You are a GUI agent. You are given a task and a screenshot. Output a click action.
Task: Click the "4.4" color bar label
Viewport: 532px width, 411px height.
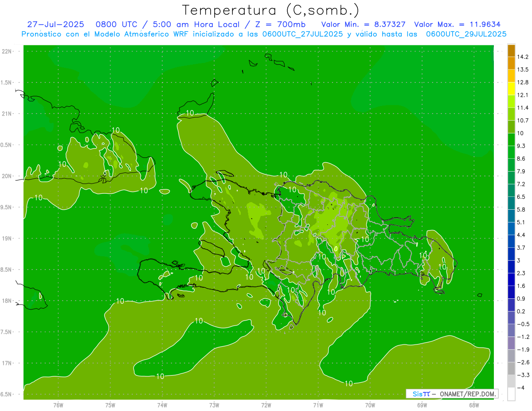coord(521,235)
